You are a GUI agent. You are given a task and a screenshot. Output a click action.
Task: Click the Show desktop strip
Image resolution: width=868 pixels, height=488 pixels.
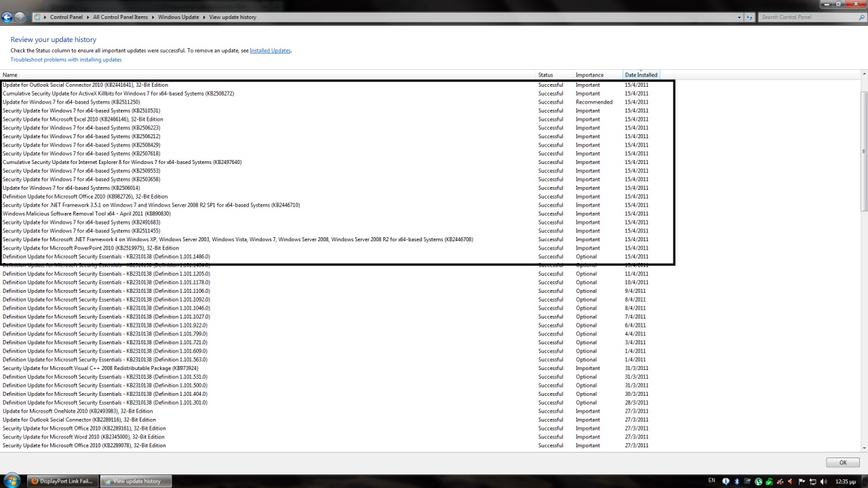pos(865,481)
